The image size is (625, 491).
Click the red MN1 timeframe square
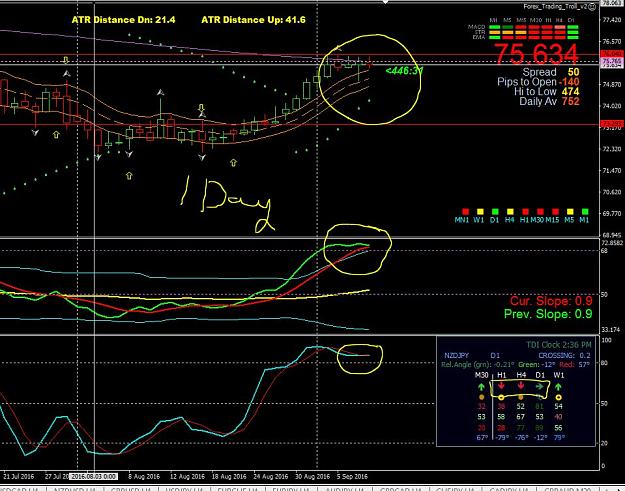tap(465, 212)
